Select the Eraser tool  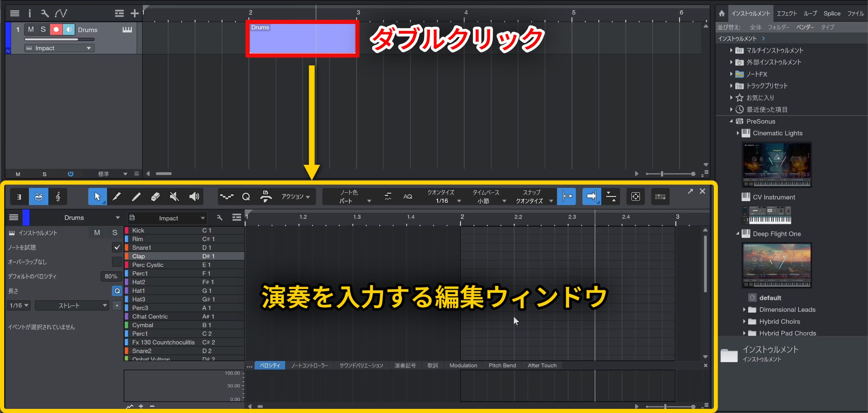[x=155, y=197]
